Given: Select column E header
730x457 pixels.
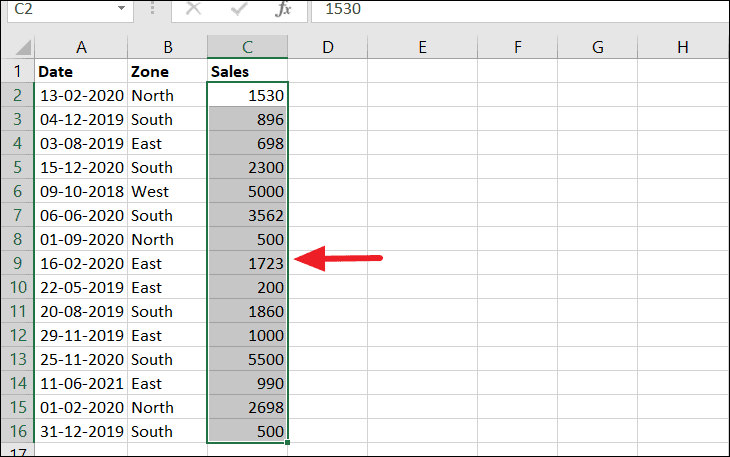Looking at the screenshot, I should click(x=422, y=47).
